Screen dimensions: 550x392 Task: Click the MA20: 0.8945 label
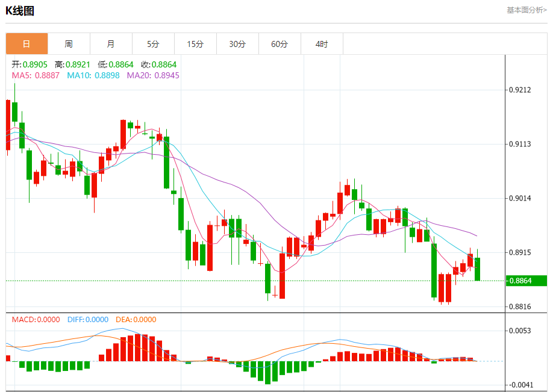[x=153, y=75]
